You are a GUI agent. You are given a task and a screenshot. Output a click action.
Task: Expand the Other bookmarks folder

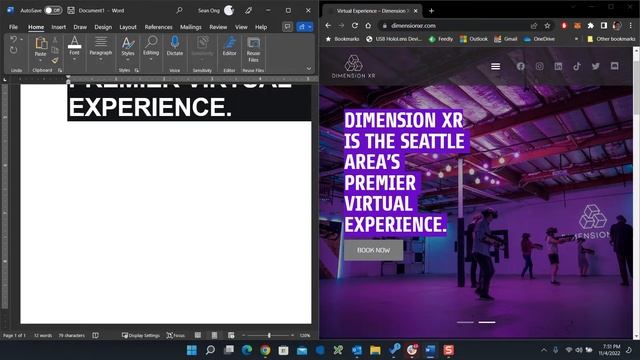coord(611,39)
